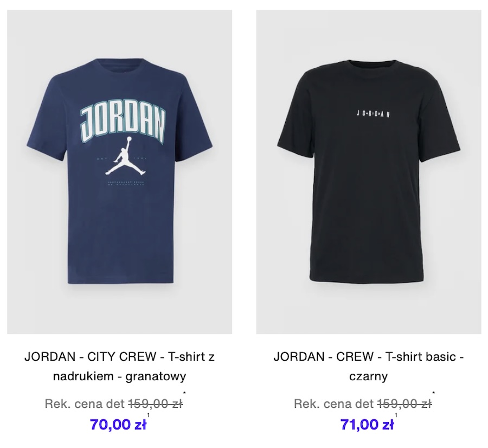Open the navy Jordan City Crew t-shirt image
The height and width of the screenshot is (448, 488).
tap(119, 172)
